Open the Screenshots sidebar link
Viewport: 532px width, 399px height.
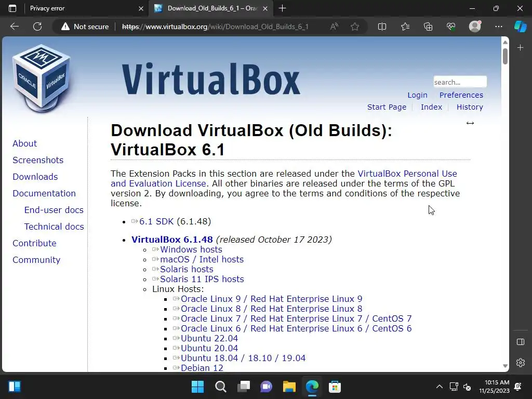38,160
